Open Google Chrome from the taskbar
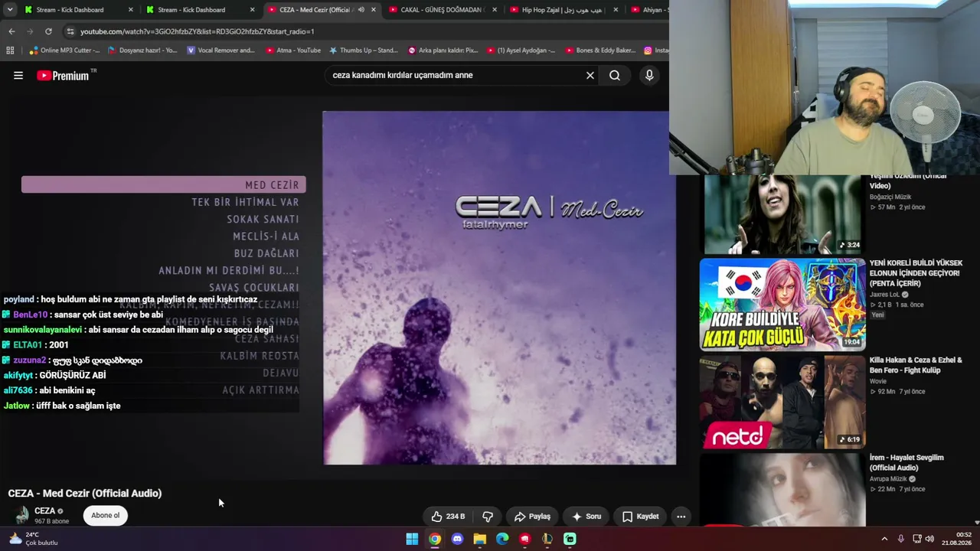980x551 pixels. 435,539
